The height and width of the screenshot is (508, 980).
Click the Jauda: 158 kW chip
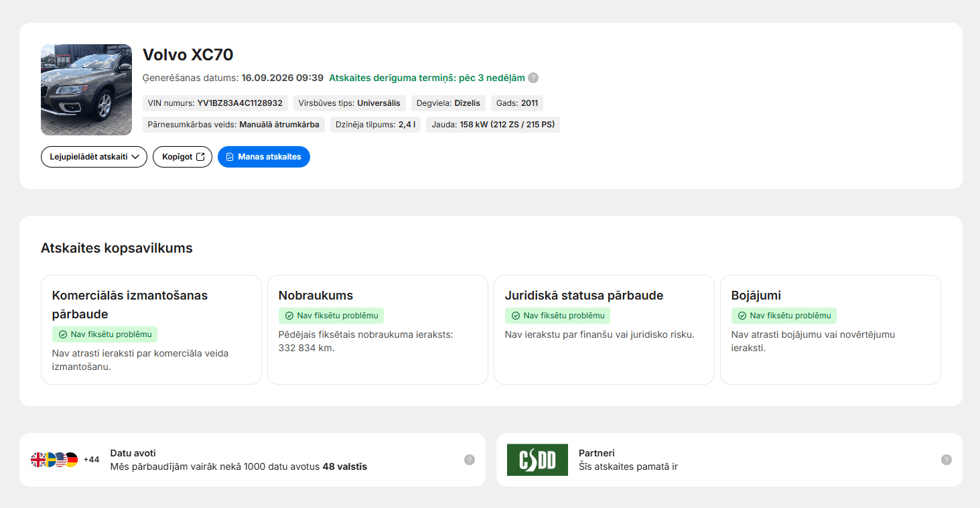[x=493, y=125]
